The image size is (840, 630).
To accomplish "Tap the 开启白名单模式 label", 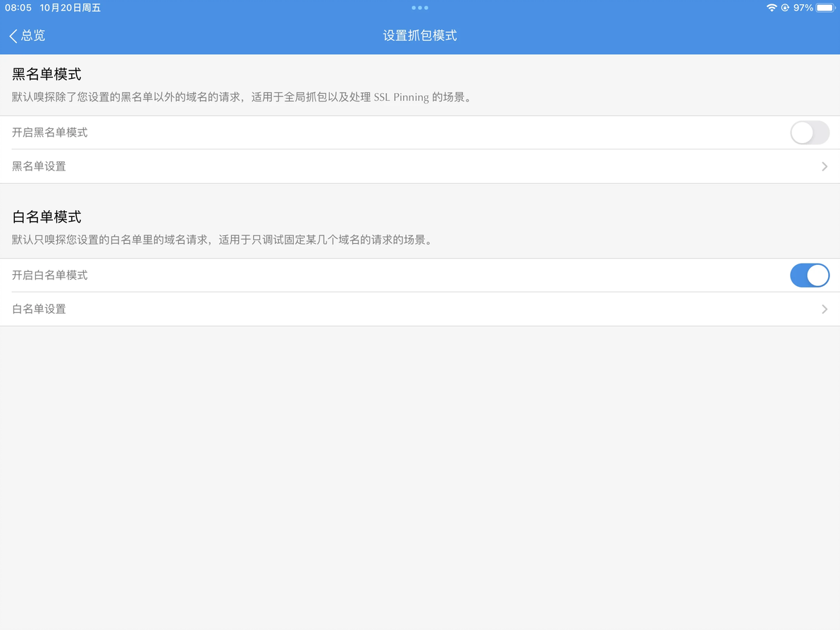I will click(x=50, y=276).
